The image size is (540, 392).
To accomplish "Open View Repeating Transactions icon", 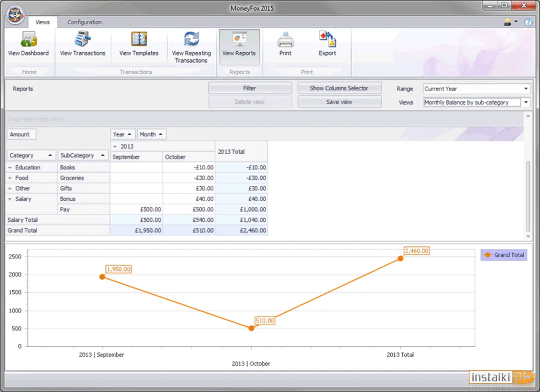I will [x=191, y=40].
